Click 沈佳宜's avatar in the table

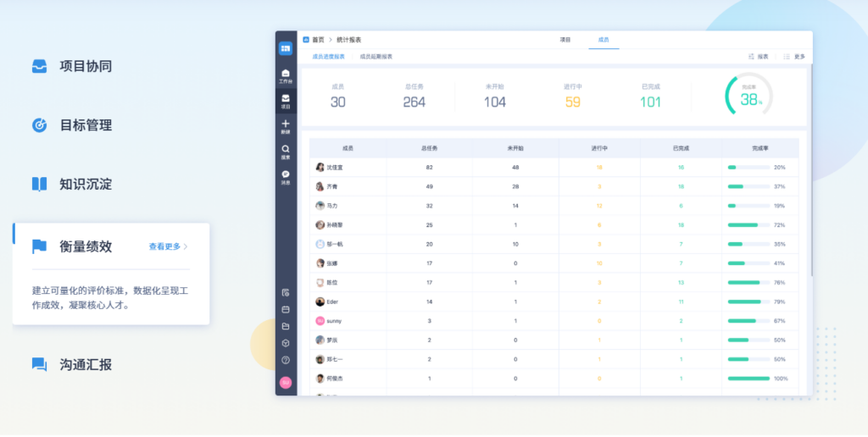pos(320,167)
